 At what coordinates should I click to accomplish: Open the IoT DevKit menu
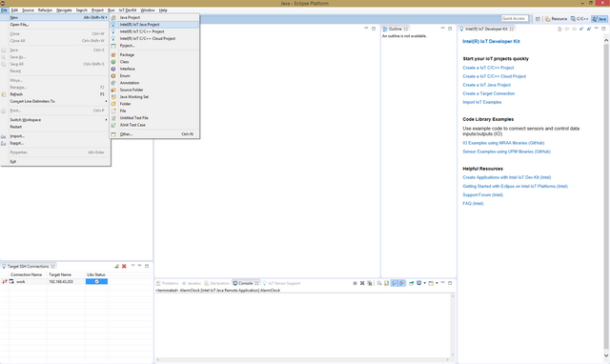point(127,10)
